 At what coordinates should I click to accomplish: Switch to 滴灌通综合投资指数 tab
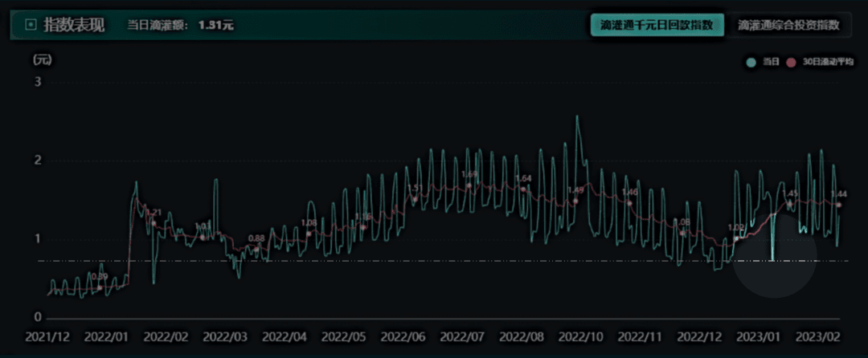click(x=788, y=26)
